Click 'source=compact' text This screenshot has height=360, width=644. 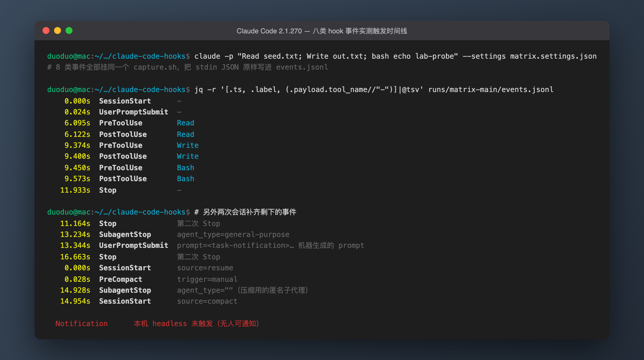[x=207, y=301]
